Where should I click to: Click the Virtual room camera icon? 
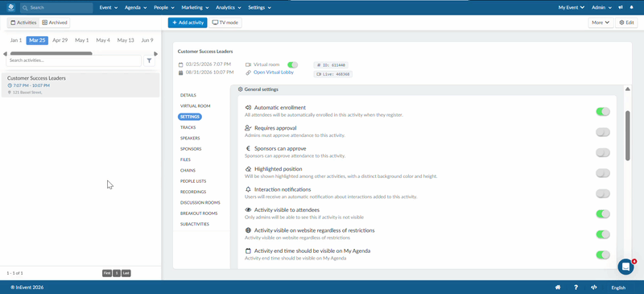pos(248,64)
